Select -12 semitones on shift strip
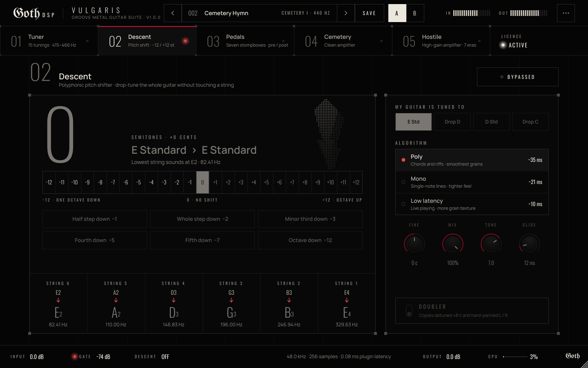Screen dimensions: 588x368 click(49, 182)
